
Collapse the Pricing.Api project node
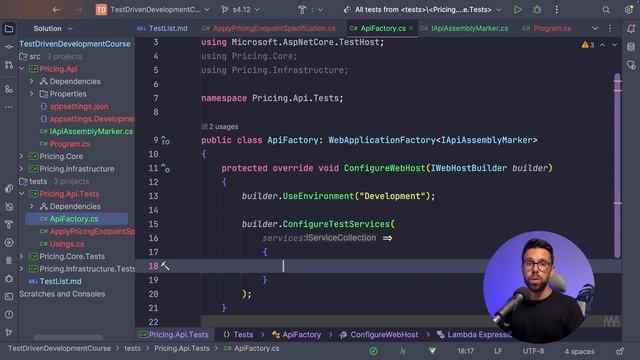click(x=22, y=69)
